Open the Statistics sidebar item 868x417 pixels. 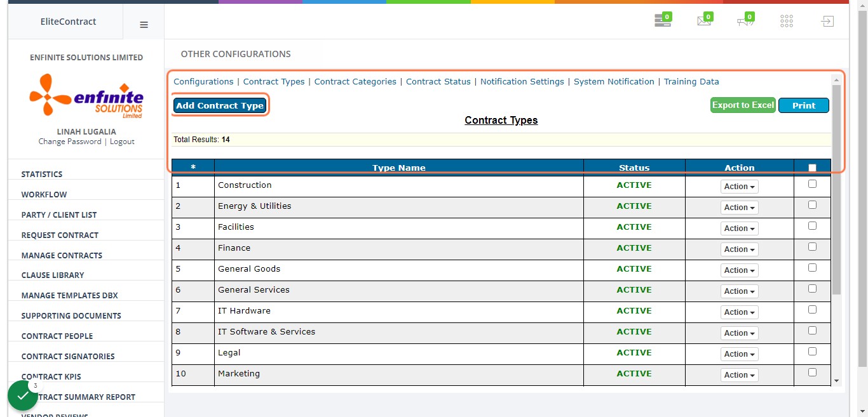[42, 175]
